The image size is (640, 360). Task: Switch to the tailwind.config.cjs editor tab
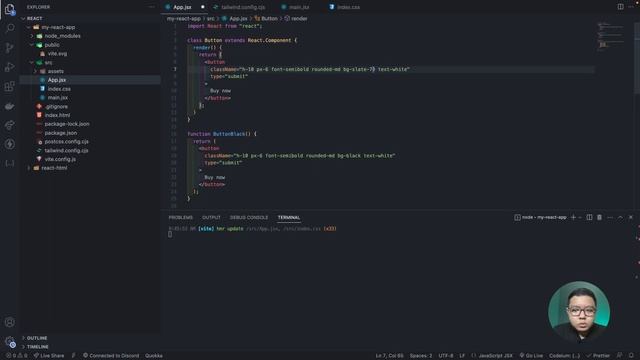243,7
